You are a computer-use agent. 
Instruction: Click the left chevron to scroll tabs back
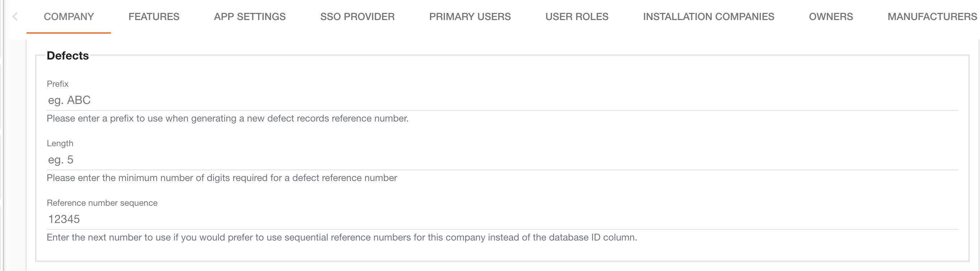(15, 17)
